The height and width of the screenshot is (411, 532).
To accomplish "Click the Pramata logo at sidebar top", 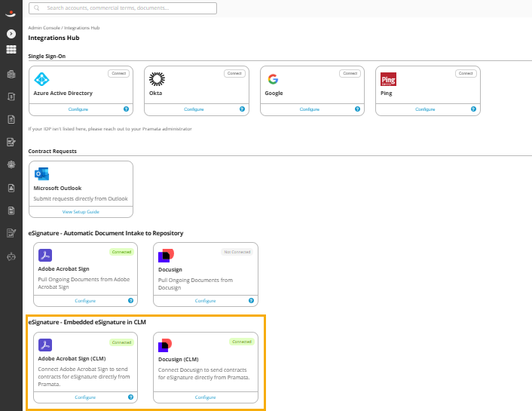I will pos(11,13).
